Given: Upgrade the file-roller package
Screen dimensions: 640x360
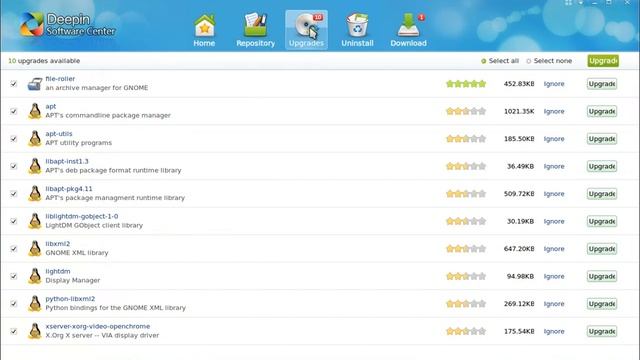Looking at the screenshot, I should point(602,84).
